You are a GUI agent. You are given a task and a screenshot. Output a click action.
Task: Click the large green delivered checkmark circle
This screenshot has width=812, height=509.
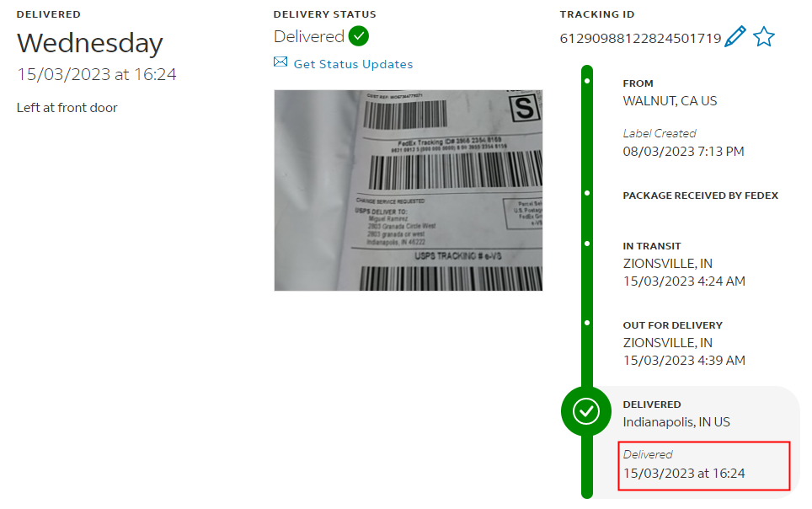[x=586, y=411]
